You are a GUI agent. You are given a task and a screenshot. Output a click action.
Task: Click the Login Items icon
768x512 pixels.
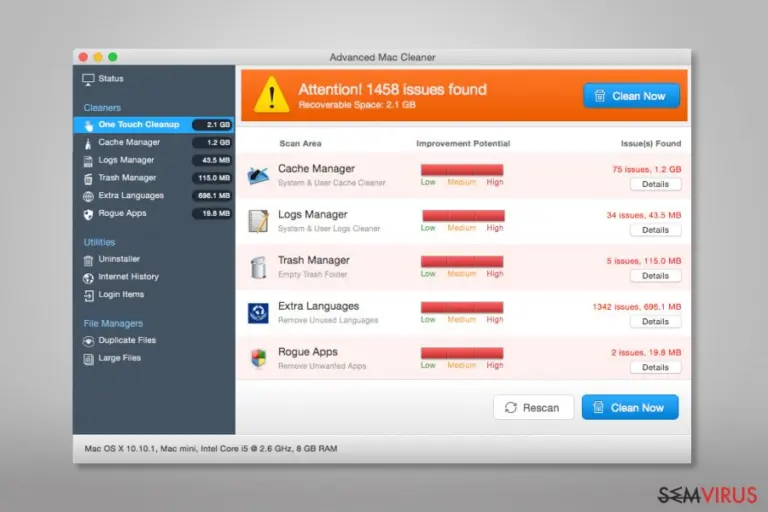pos(88,295)
